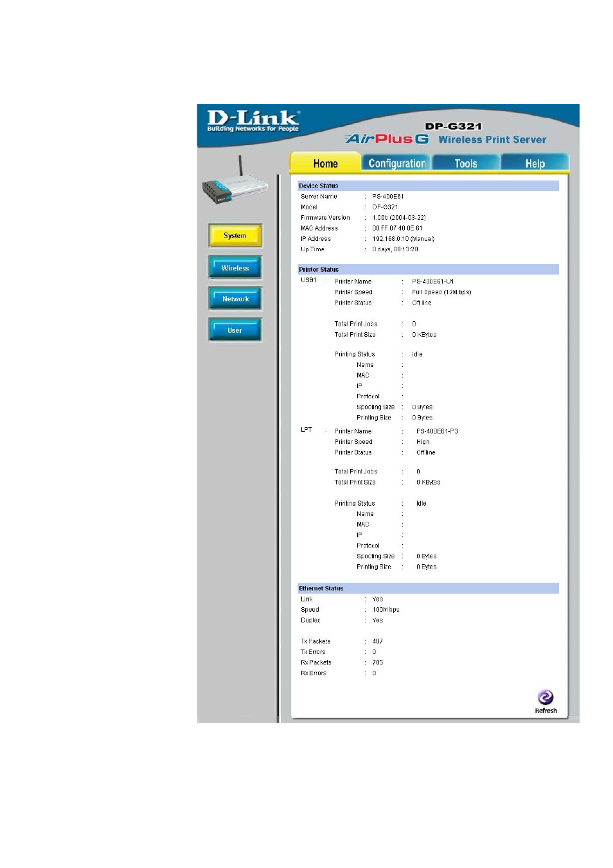
Task: Click the Tx Packets value 407
Action: pos(378,641)
